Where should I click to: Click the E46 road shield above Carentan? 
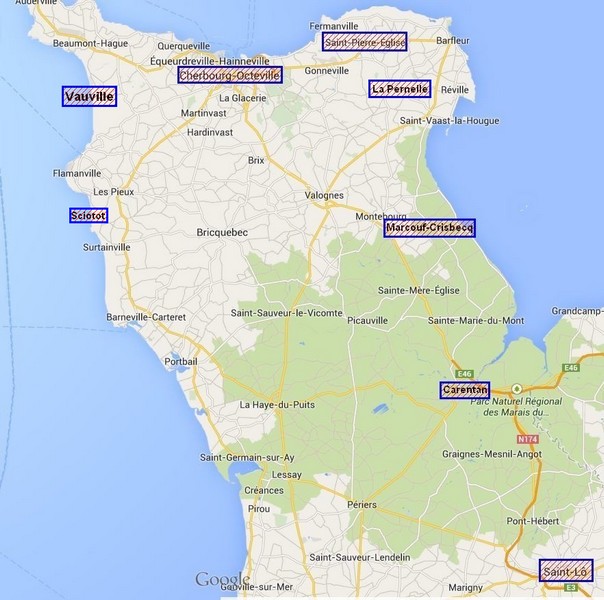click(x=463, y=369)
